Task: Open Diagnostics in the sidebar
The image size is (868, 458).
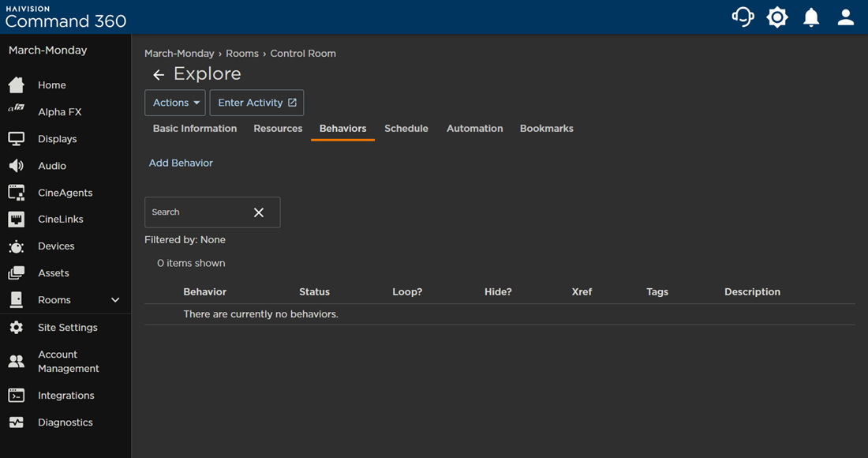Action: click(x=65, y=422)
